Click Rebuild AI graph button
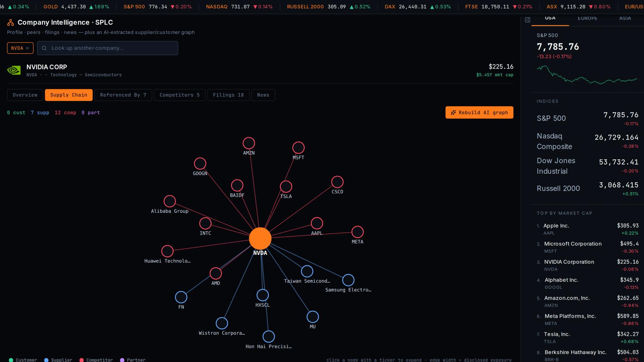Viewport: 644px width, 362px height. (479, 112)
